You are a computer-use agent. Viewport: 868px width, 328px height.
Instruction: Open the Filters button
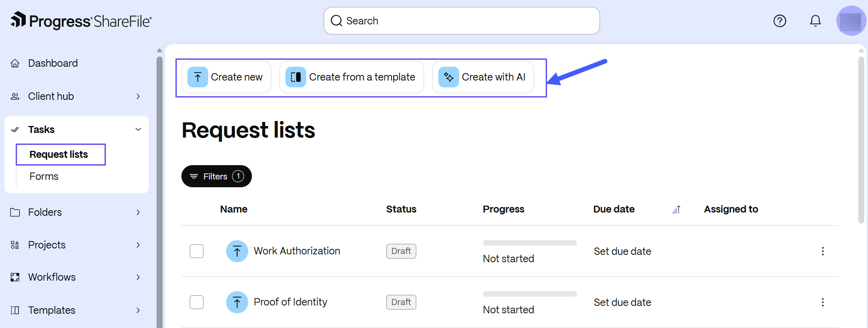216,176
